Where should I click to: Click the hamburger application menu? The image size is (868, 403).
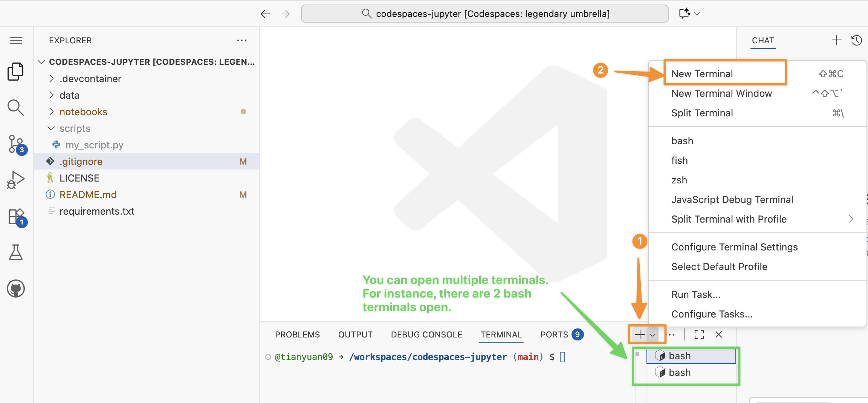(x=15, y=41)
